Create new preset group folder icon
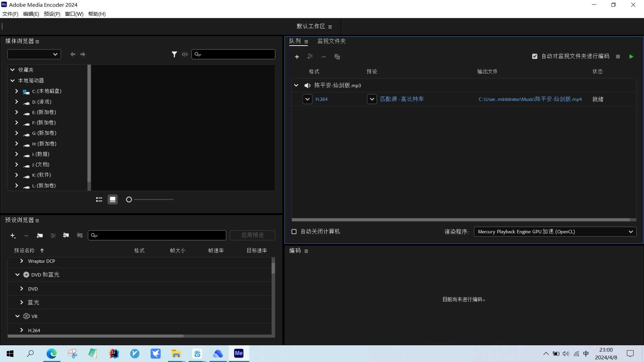 click(x=40, y=236)
